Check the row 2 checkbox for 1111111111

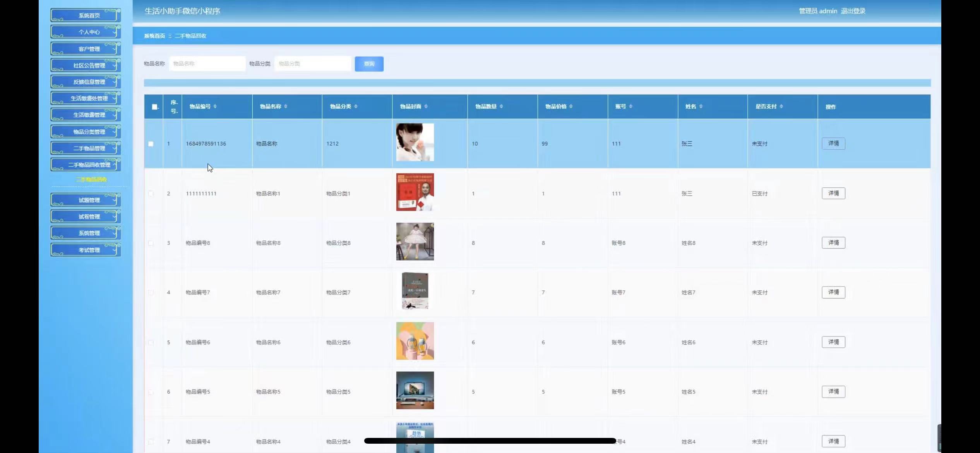pyautogui.click(x=151, y=194)
